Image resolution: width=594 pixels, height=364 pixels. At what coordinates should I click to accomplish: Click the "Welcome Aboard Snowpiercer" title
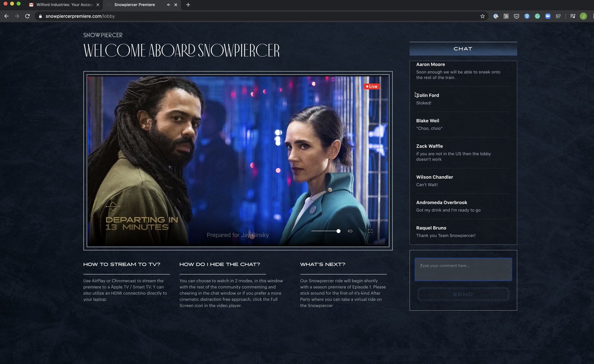click(x=181, y=51)
